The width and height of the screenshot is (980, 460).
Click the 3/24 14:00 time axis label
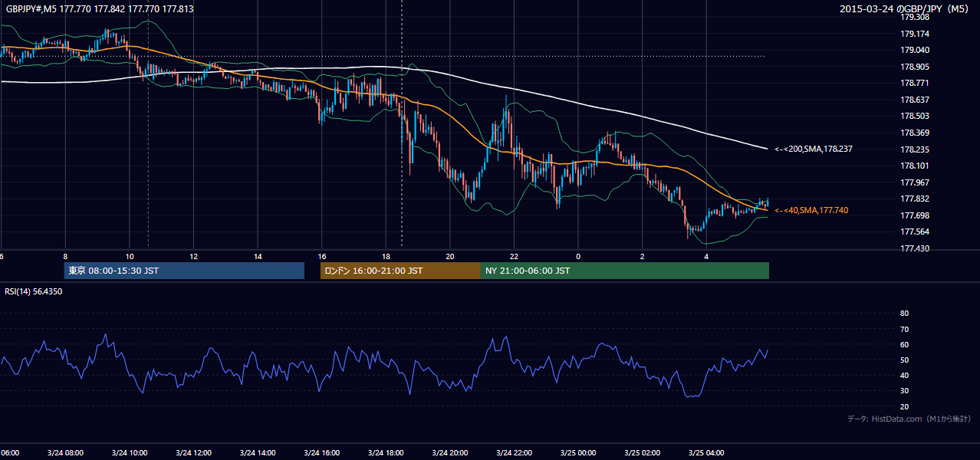(258, 452)
